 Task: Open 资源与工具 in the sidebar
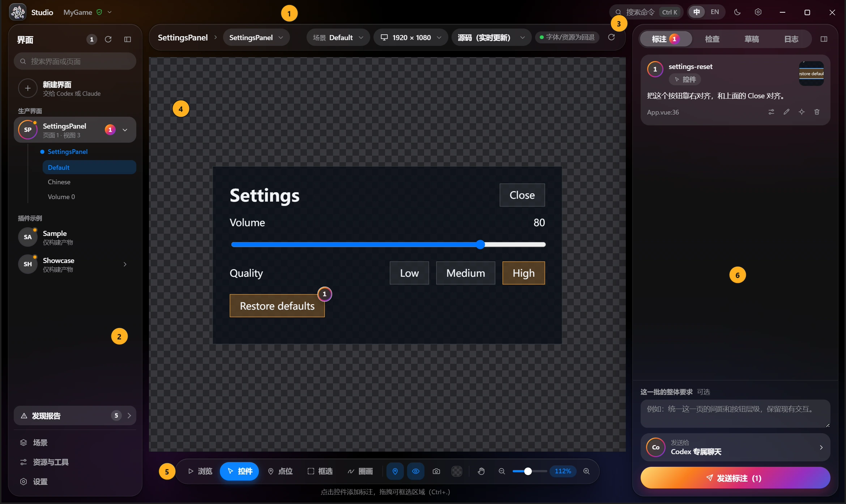coord(75,462)
